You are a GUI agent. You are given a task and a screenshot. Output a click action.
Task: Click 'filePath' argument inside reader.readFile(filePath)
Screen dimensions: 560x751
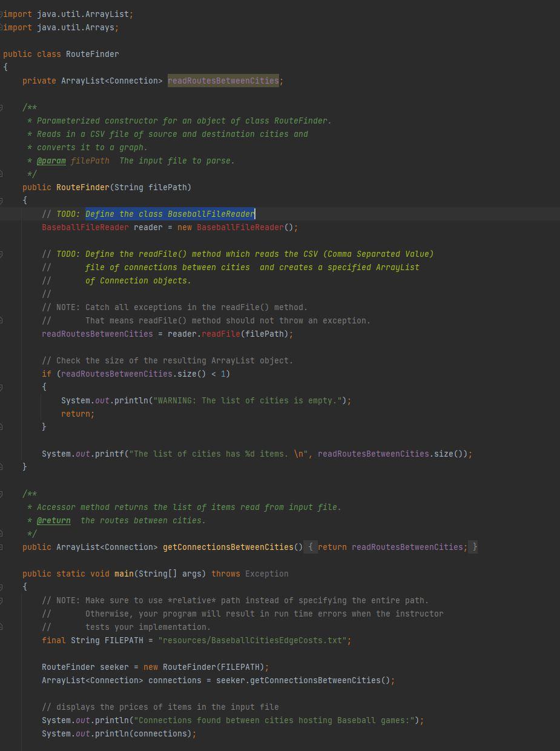[265, 334]
